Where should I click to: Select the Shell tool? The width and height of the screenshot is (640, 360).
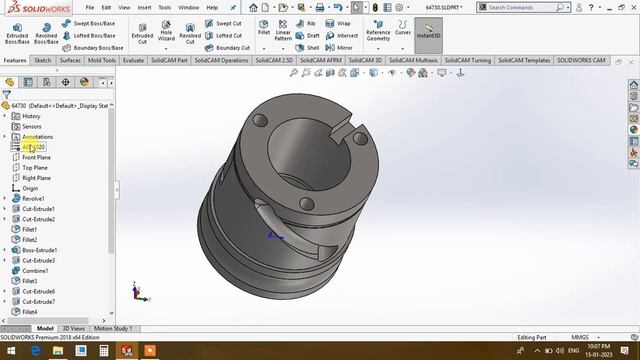pyautogui.click(x=307, y=48)
